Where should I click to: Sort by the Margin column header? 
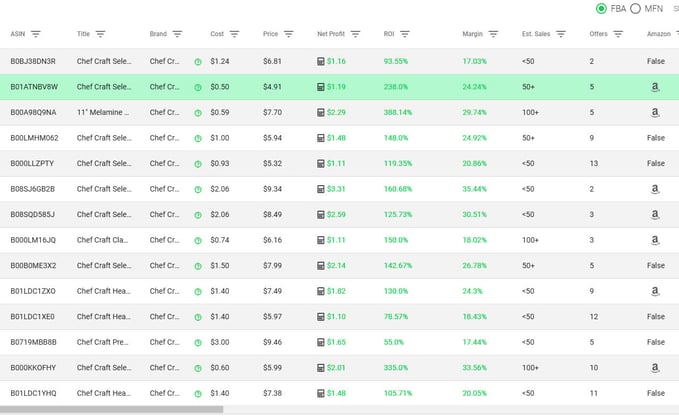point(472,34)
